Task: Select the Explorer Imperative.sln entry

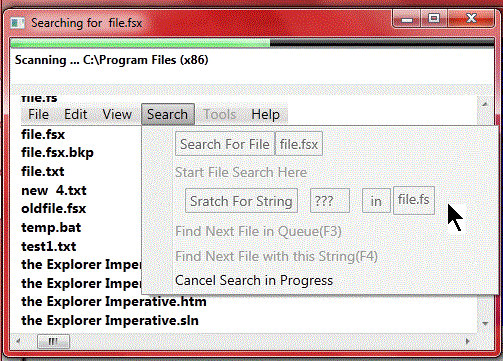Action: [x=110, y=320]
